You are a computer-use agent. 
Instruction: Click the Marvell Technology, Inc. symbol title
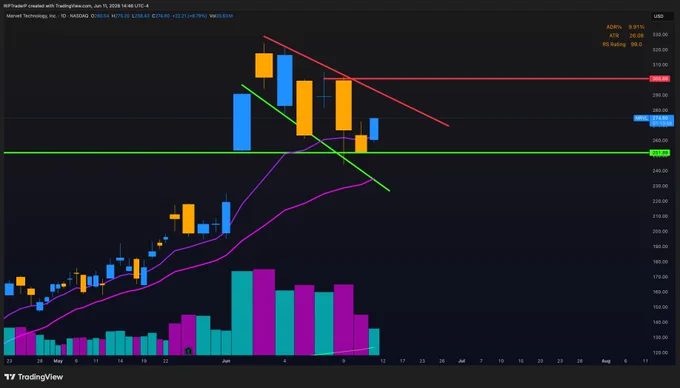click(31, 16)
